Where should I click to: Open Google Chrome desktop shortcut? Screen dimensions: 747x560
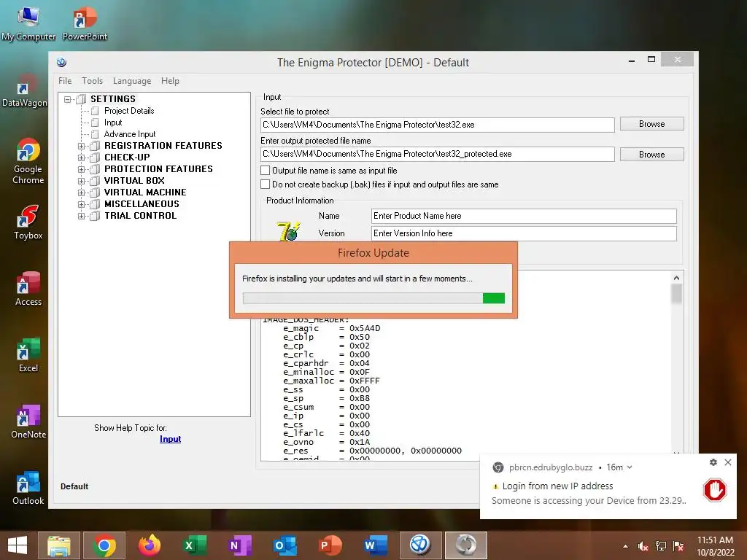pyautogui.click(x=28, y=161)
